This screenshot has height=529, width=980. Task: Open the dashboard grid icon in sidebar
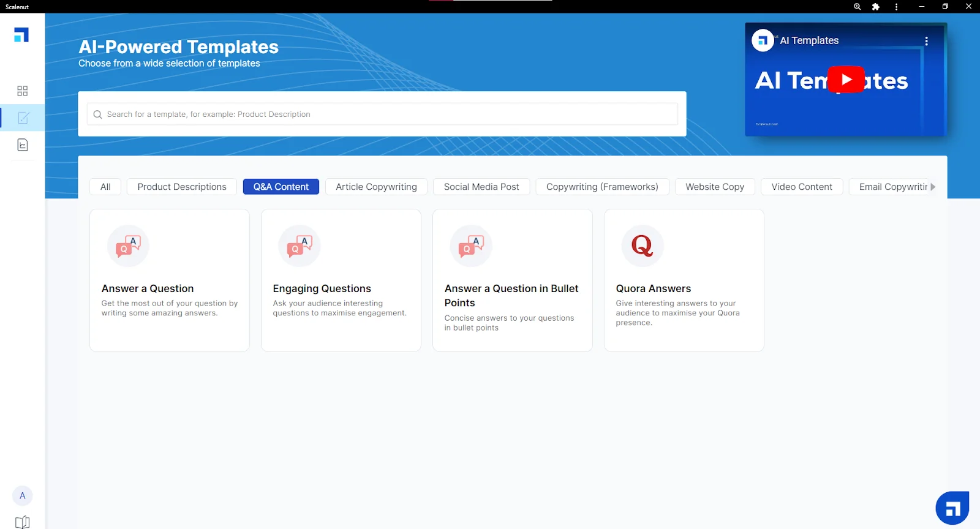[x=23, y=91]
